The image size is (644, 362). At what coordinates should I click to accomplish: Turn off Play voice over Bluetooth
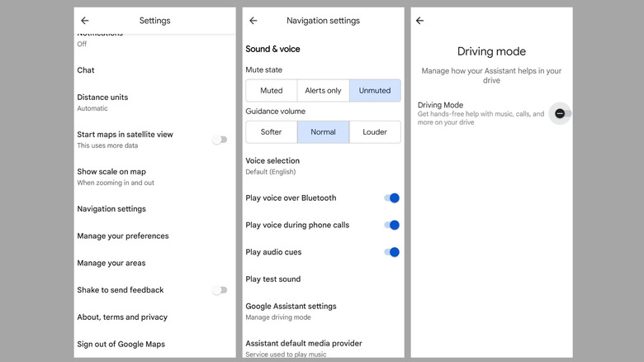coord(391,198)
